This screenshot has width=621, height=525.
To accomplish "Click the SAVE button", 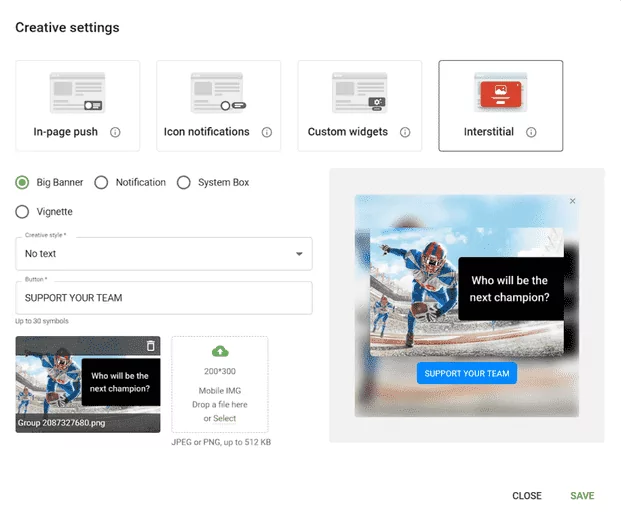I will pyautogui.click(x=582, y=496).
